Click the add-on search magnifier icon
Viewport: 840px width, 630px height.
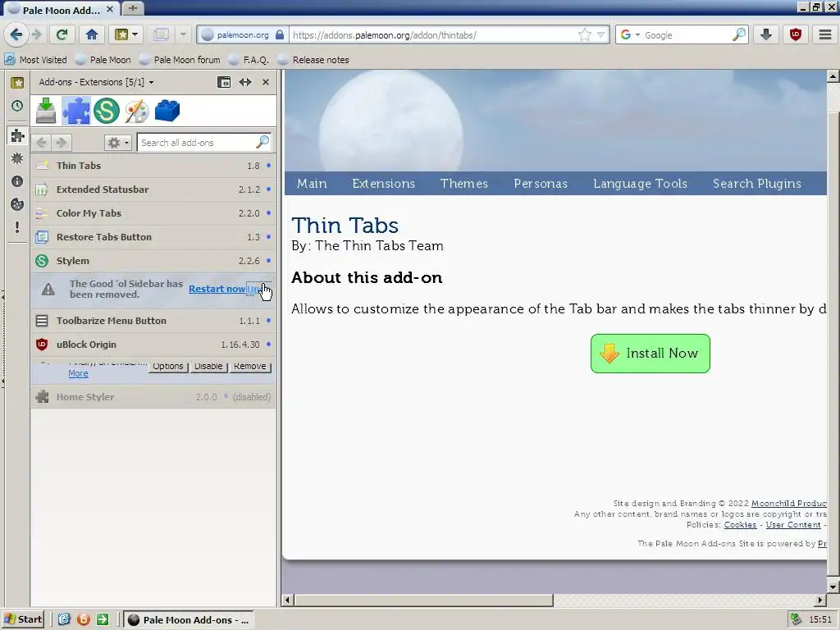click(262, 142)
